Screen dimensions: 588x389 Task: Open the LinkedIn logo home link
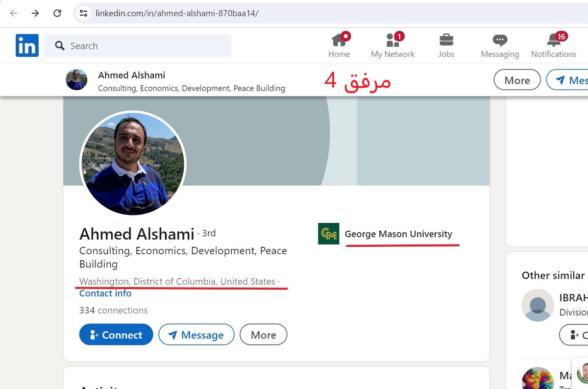click(27, 46)
